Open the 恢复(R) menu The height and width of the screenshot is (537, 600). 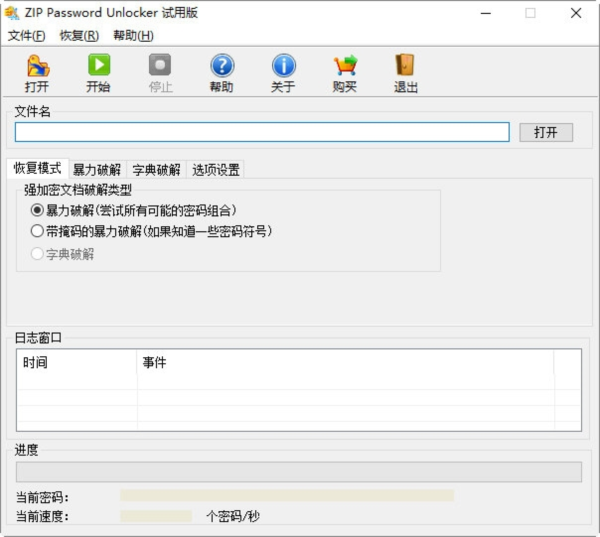coord(79,36)
